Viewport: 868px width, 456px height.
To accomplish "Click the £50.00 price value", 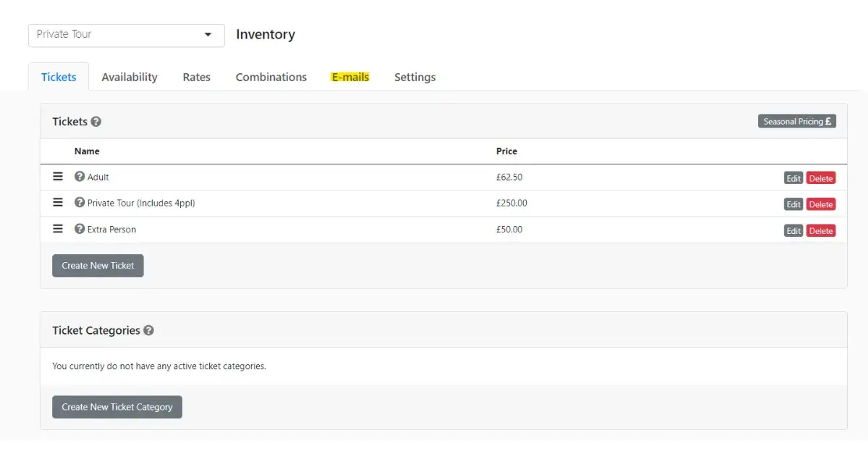I will 509,229.
